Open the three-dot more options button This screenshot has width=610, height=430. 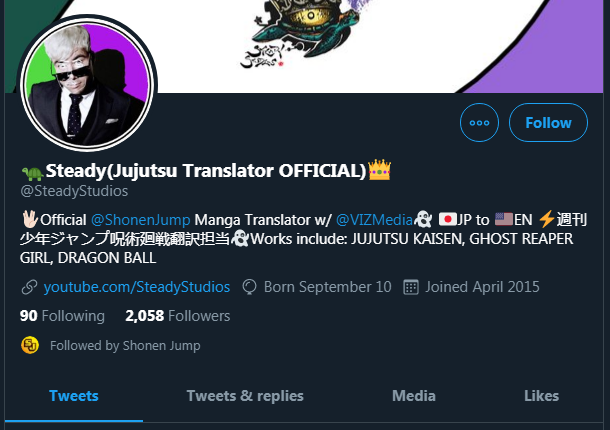pyautogui.click(x=479, y=123)
